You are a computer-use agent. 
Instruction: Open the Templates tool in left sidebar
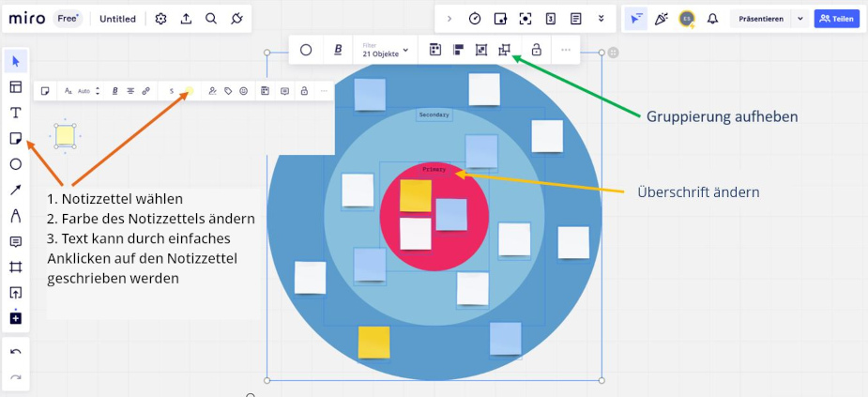pos(16,87)
